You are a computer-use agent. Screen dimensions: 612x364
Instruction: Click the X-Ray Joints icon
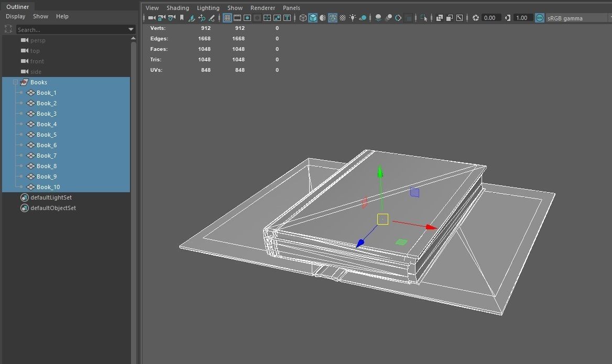click(460, 18)
